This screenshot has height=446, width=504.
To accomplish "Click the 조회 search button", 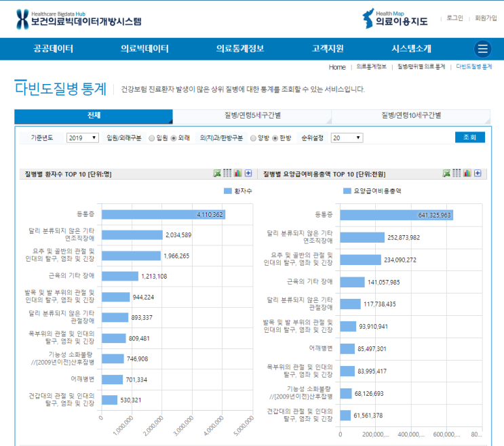I will [470, 137].
